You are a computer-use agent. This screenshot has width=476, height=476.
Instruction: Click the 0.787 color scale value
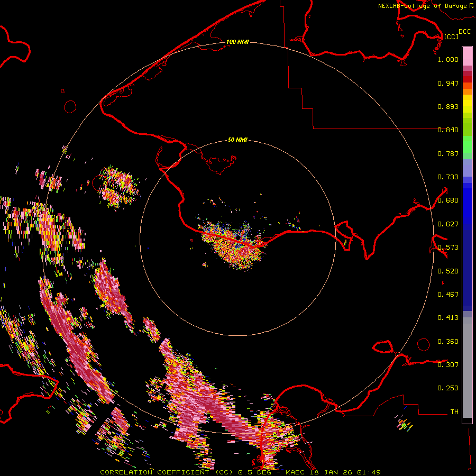448,153
